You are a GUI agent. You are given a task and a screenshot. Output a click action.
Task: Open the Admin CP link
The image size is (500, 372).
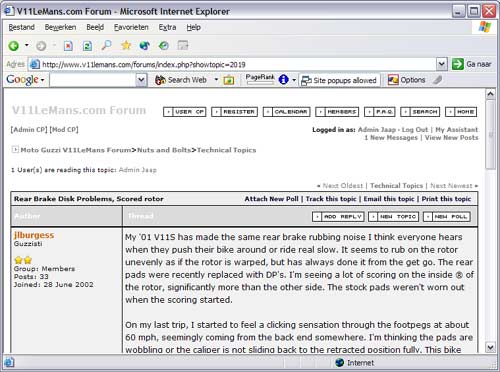29,130
